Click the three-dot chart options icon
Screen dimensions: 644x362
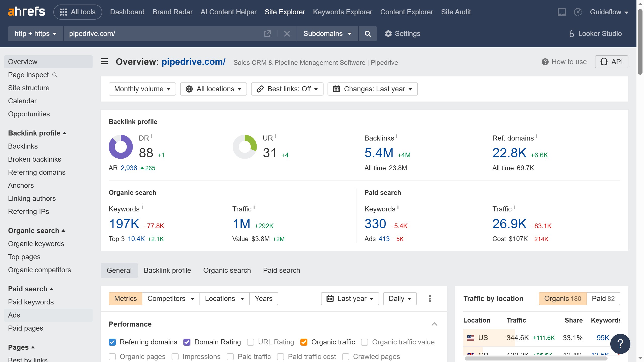430,299
